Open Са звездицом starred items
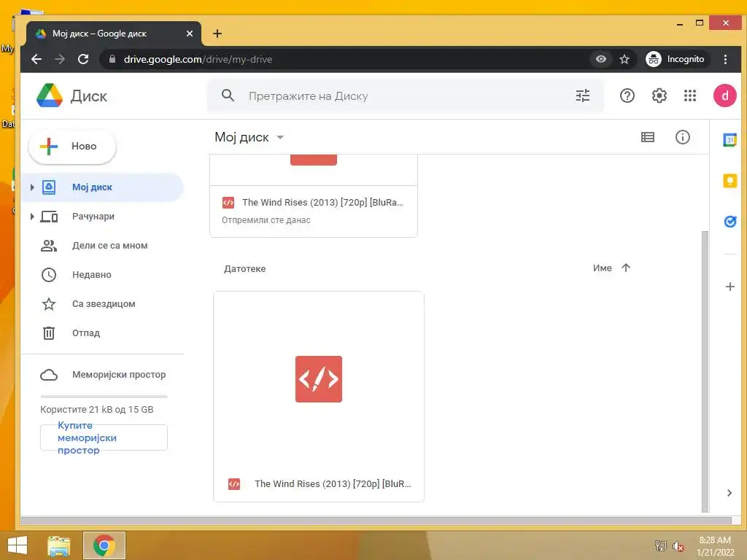Image resolution: width=747 pixels, height=560 pixels. click(x=102, y=304)
